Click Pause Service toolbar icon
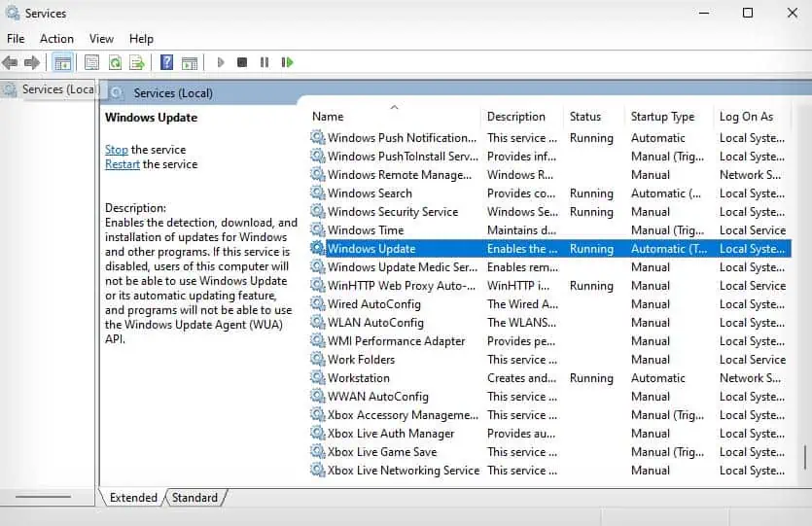Image resolution: width=812 pixels, height=526 pixels. 265,62
